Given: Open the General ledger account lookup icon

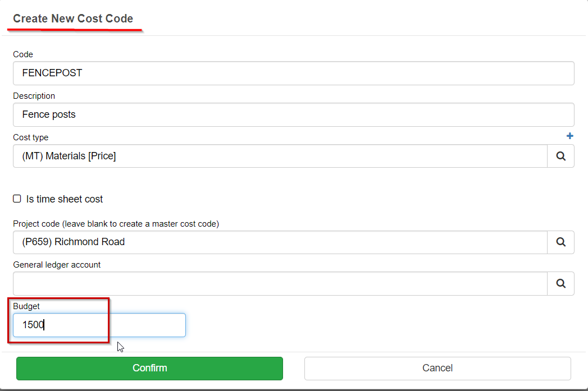Looking at the screenshot, I should point(560,283).
